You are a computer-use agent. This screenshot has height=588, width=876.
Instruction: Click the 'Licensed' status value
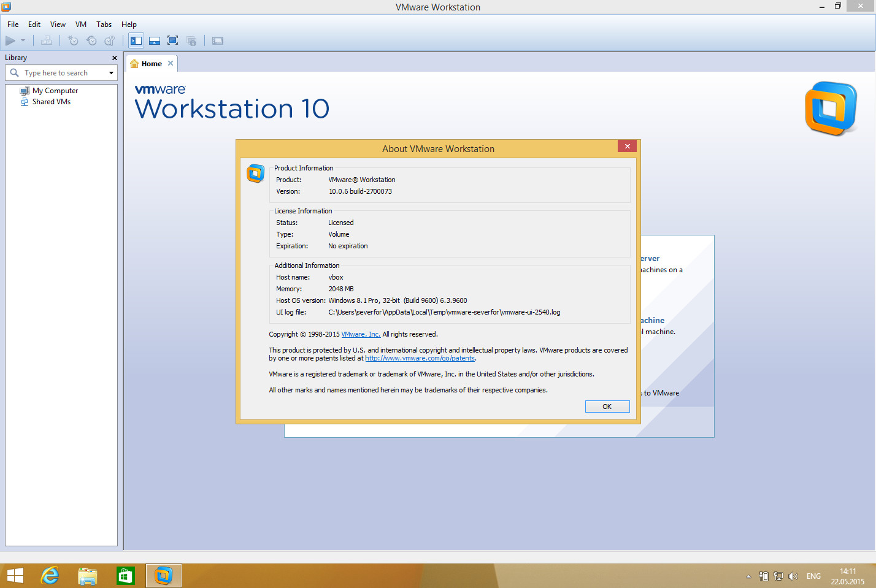[x=340, y=223]
